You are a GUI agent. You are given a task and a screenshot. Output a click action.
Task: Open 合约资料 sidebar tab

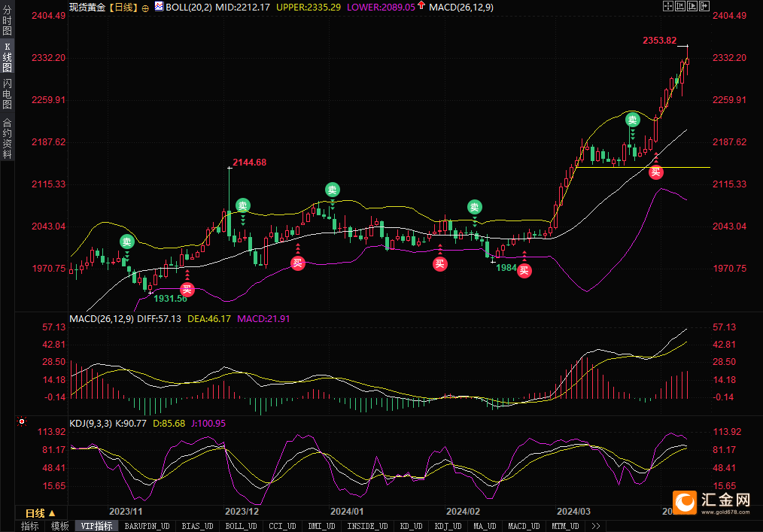[x=8, y=138]
